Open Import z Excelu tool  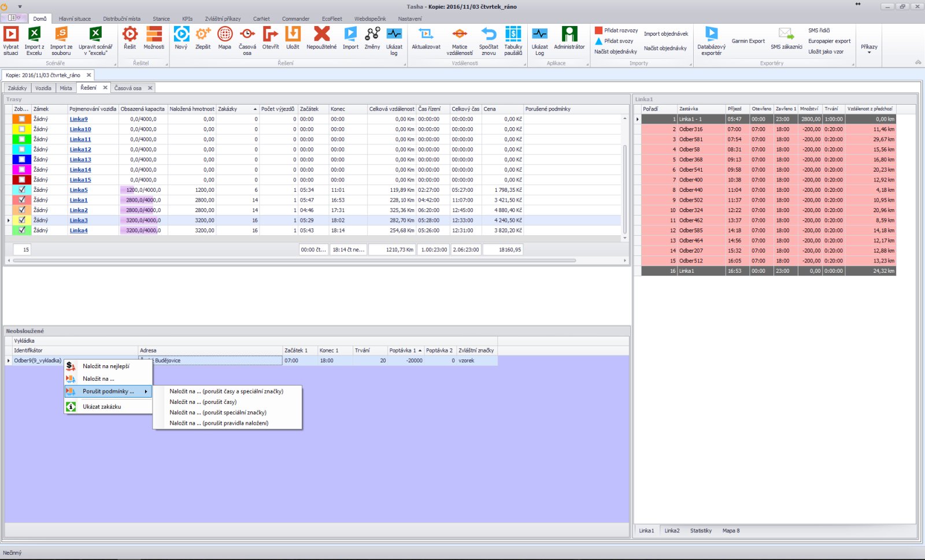[x=34, y=34]
